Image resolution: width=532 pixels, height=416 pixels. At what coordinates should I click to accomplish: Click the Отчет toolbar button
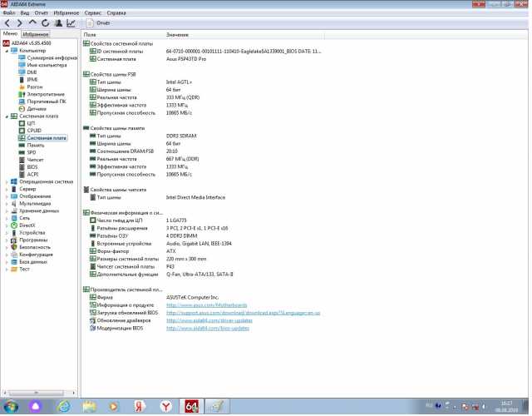click(99, 23)
